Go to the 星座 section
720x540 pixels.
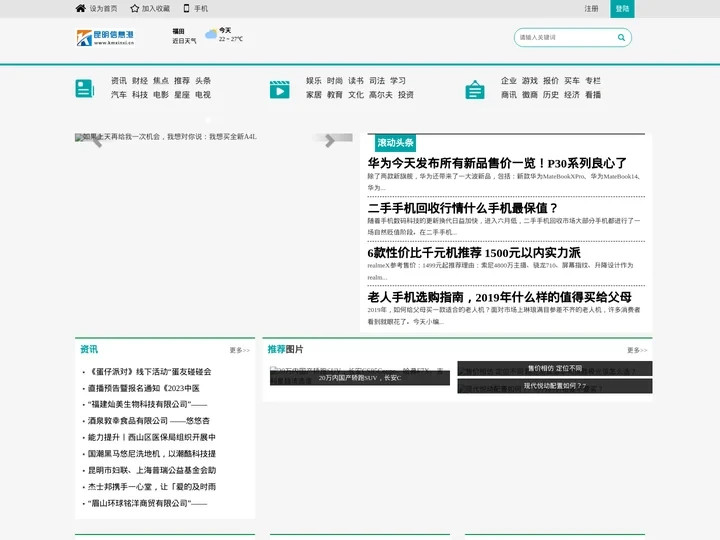click(x=182, y=95)
